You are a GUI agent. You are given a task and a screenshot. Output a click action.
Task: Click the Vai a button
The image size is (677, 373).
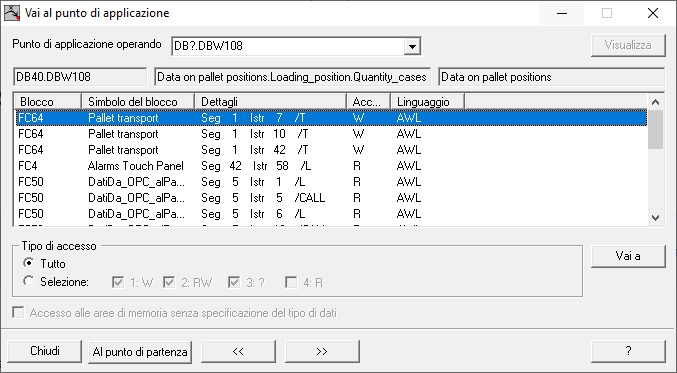point(628,256)
